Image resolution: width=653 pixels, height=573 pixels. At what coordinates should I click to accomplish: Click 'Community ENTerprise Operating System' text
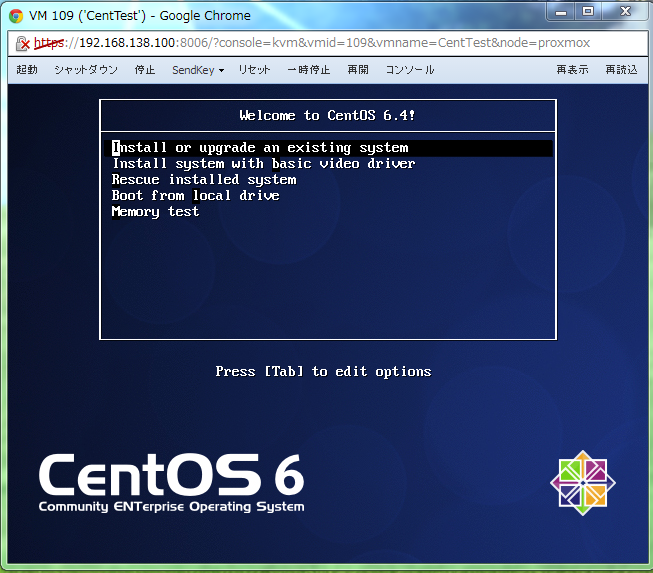172,507
